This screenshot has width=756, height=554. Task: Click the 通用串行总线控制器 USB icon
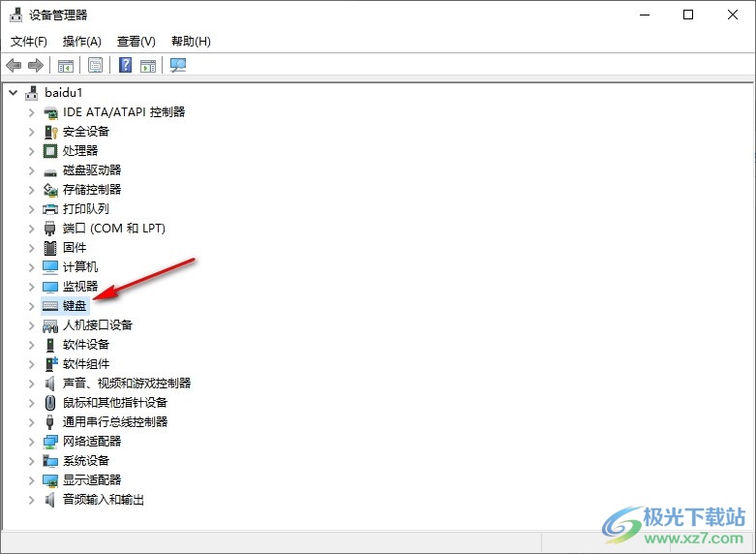point(49,421)
